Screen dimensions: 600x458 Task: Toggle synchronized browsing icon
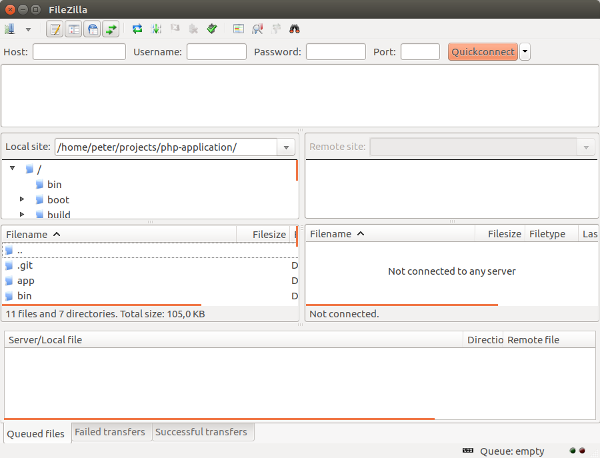(x=276, y=29)
